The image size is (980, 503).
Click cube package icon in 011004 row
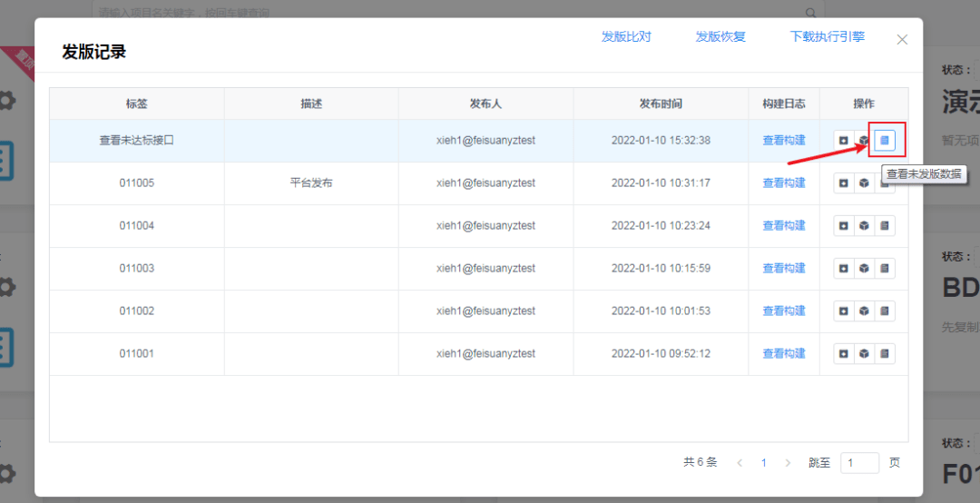[864, 226]
